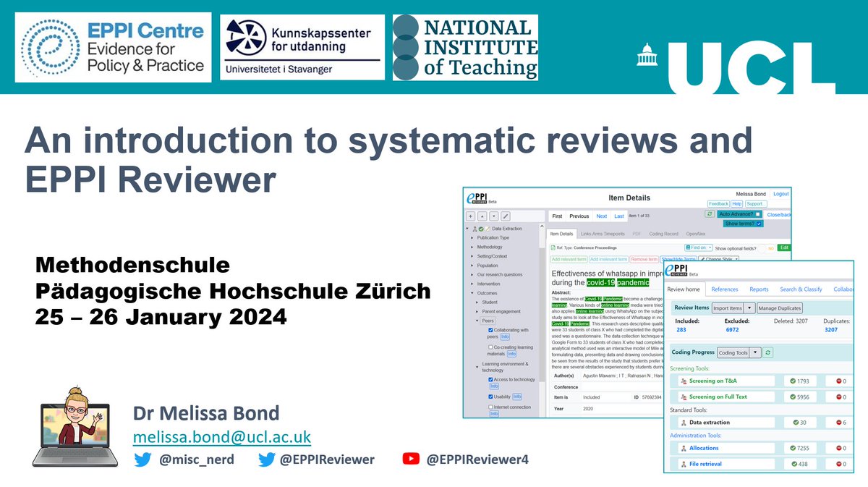Click the Excluded count 6972
Viewport: 868px width, 487px height.
733,329
